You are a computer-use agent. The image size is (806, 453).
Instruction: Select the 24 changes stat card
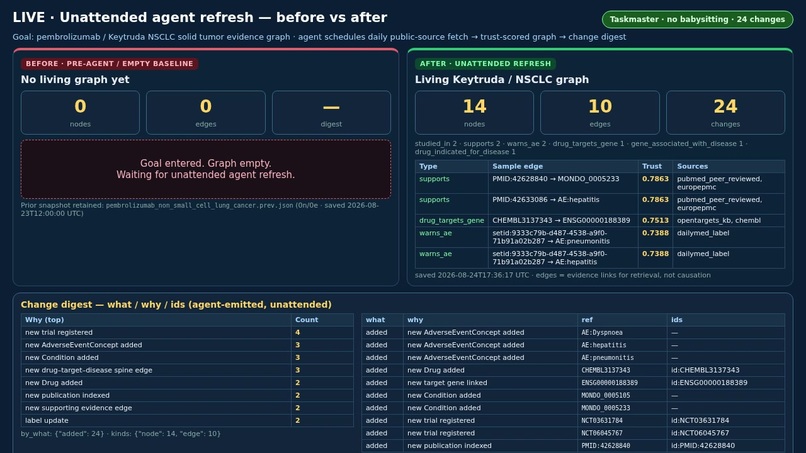[x=725, y=113]
